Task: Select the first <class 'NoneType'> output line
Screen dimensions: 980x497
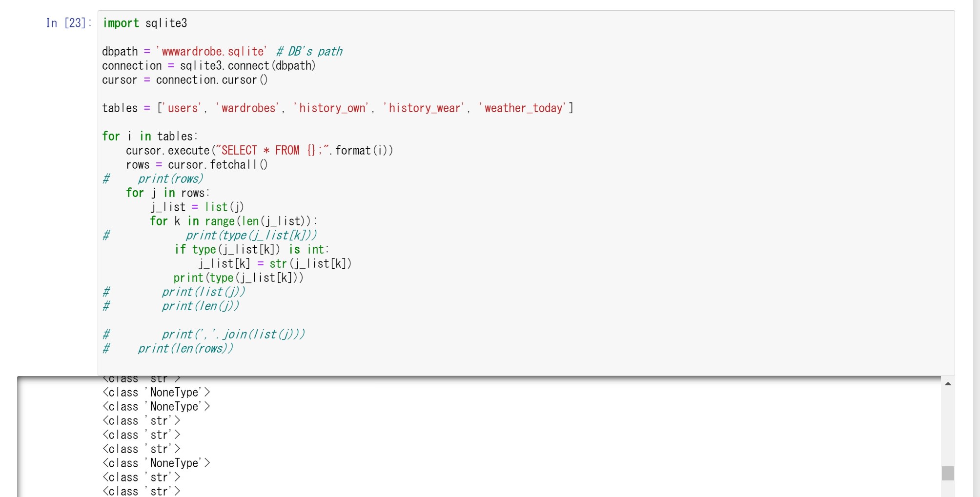Action: pyautogui.click(x=156, y=392)
